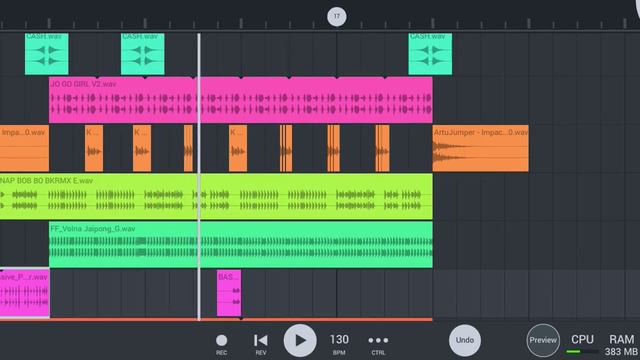Tap the RAM 383 MB indicator
The image size is (640, 360).
[x=621, y=345]
